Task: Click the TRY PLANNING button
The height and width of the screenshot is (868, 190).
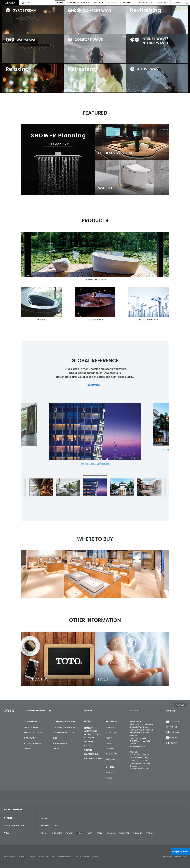Action: [x=58, y=144]
